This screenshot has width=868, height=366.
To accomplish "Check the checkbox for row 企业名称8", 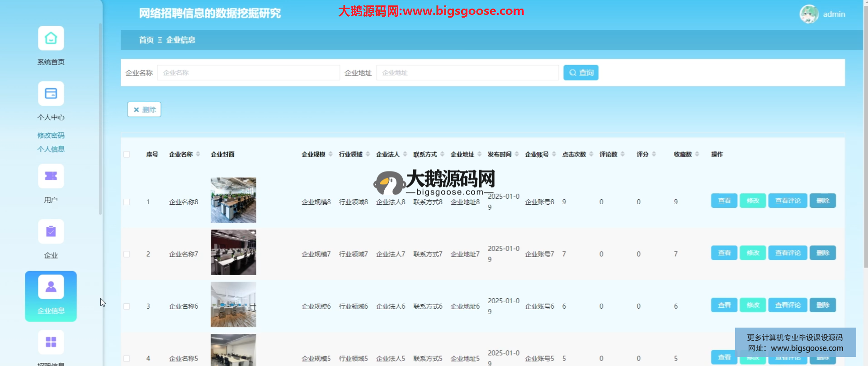I will pyautogui.click(x=127, y=202).
